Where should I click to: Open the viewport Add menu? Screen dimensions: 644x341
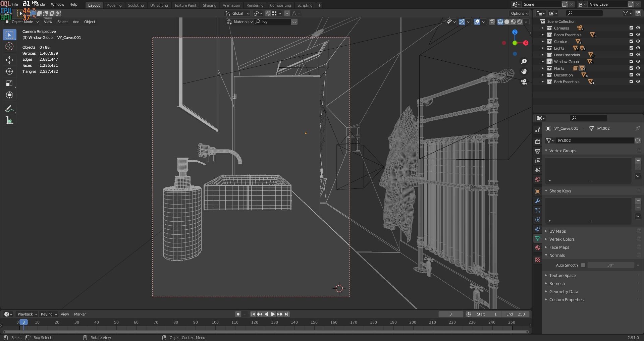coord(76,22)
